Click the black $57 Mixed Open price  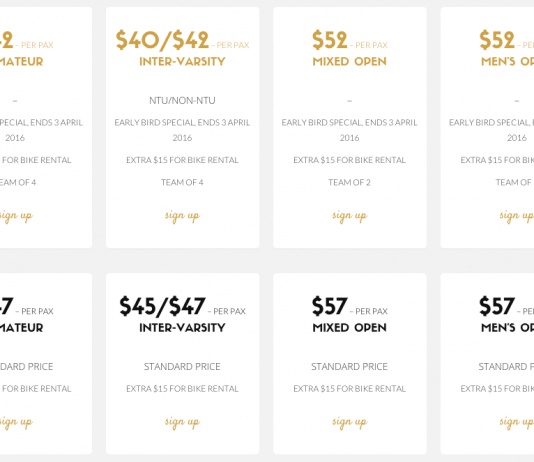click(330, 306)
